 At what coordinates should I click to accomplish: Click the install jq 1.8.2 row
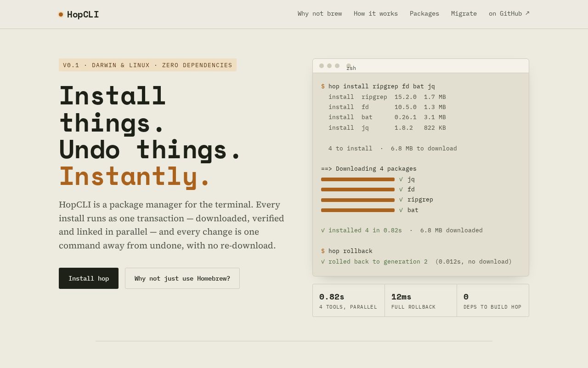[387, 128]
